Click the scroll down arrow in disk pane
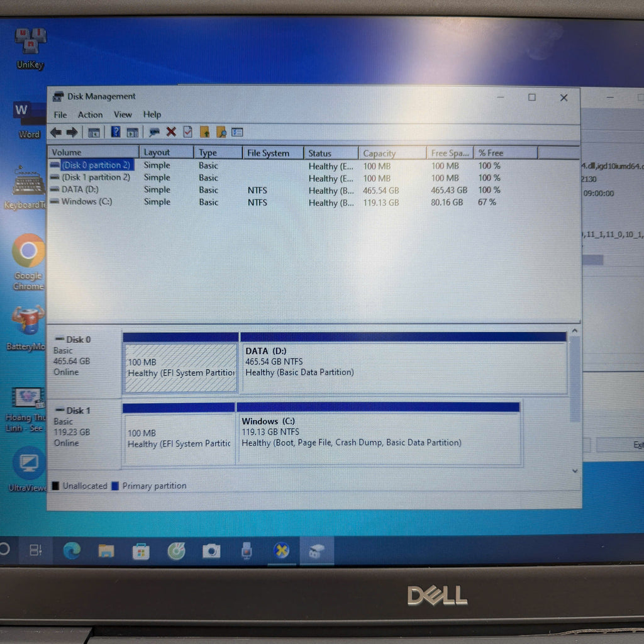 [x=575, y=471]
